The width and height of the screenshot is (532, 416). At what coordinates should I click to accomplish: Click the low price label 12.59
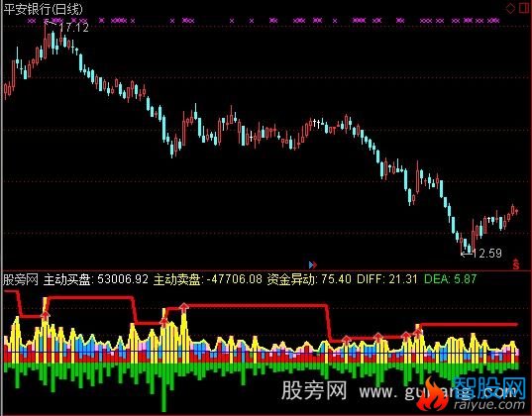coord(486,254)
